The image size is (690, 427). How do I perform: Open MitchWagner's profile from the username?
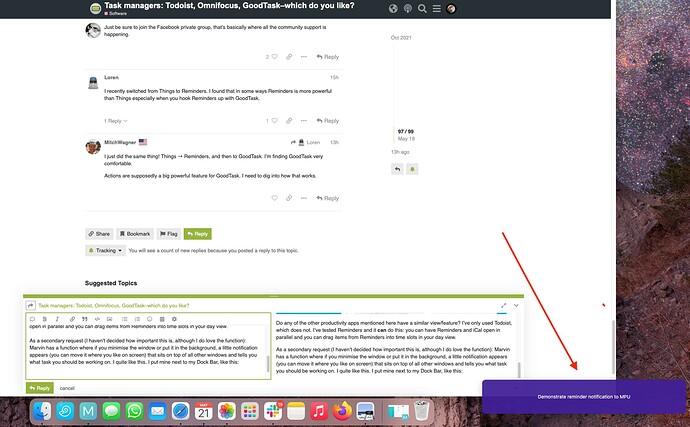pyautogui.click(x=120, y=142)
